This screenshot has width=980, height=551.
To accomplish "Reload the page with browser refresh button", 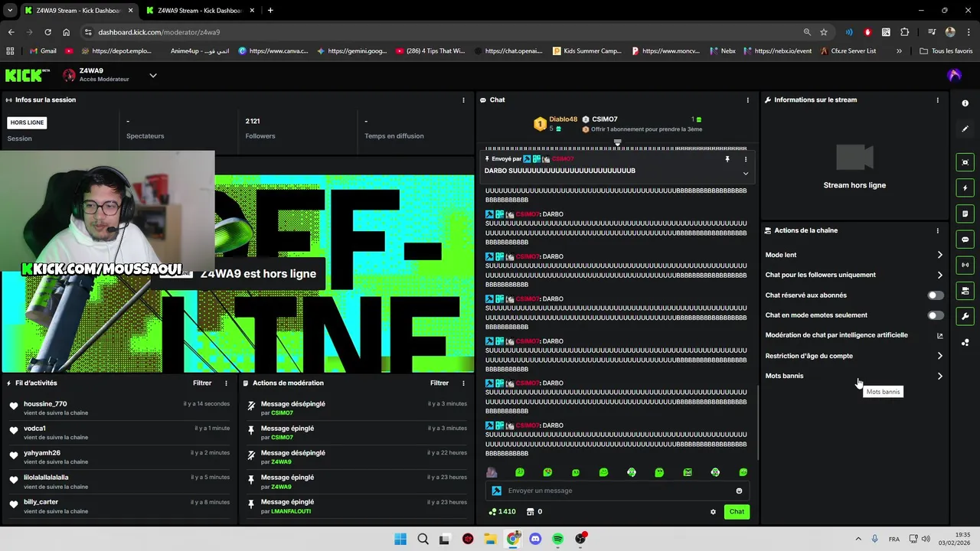I will [x=47, y=32].
